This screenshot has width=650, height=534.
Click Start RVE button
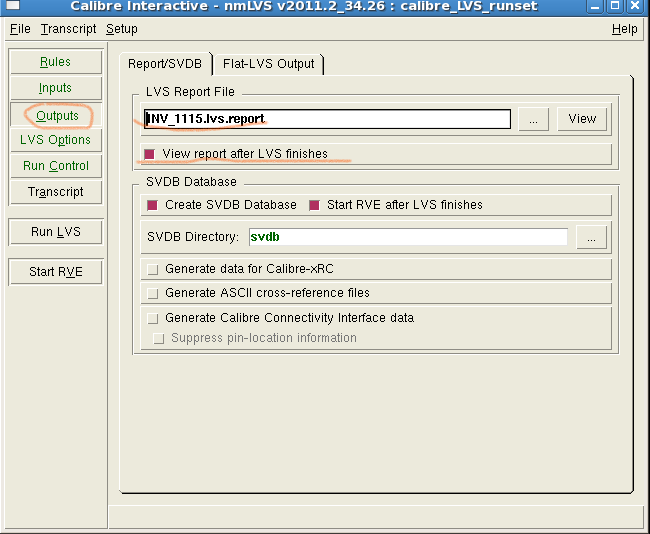(56, 272)
